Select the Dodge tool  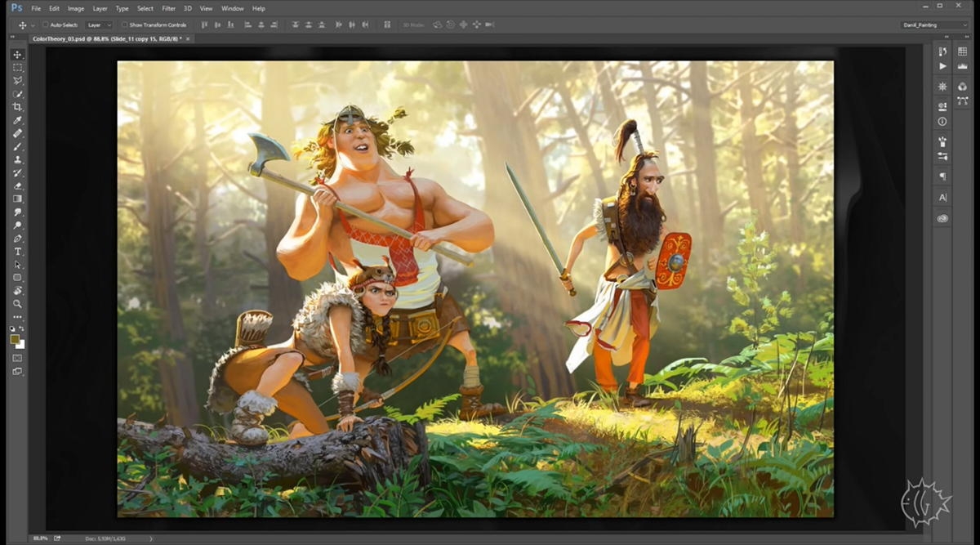pos(17,225)
